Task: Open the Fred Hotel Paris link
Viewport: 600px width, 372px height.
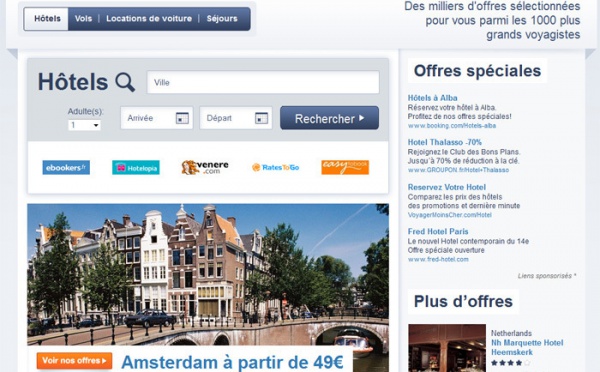Action: [438, 232]
